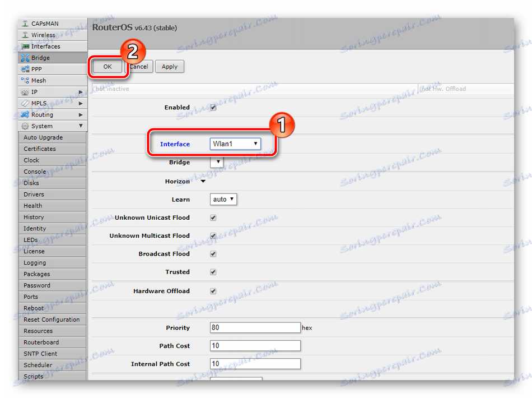Click the Cancel button
Viewport: 532px width, 398px height.
[x=139, y=67]
